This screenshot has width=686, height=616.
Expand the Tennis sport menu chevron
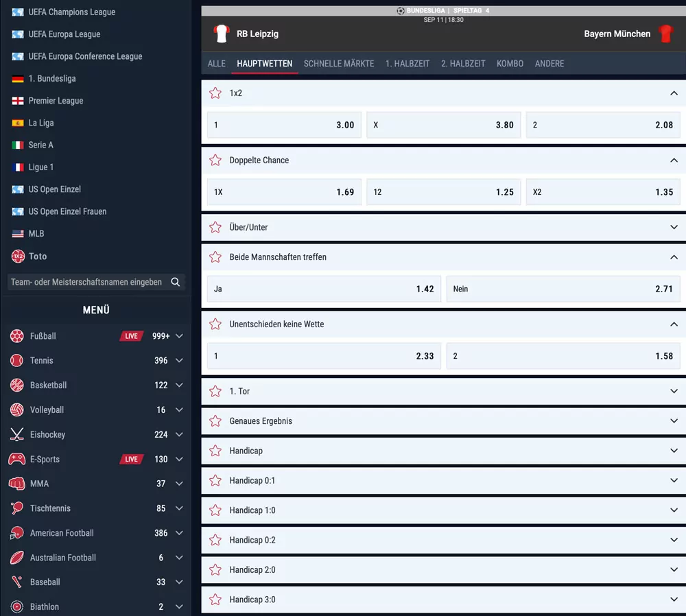pyautogui.click(x=179, y=361)
